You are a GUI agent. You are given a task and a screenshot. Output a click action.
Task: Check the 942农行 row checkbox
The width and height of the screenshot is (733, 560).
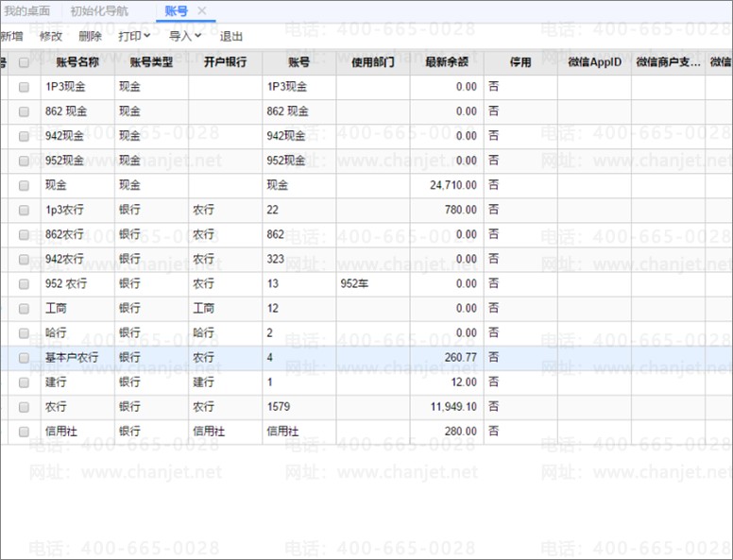[24, 260]
